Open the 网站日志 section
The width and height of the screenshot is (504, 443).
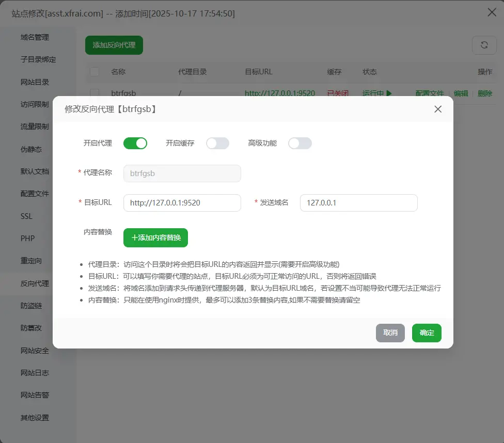click(x=34, y=373)
